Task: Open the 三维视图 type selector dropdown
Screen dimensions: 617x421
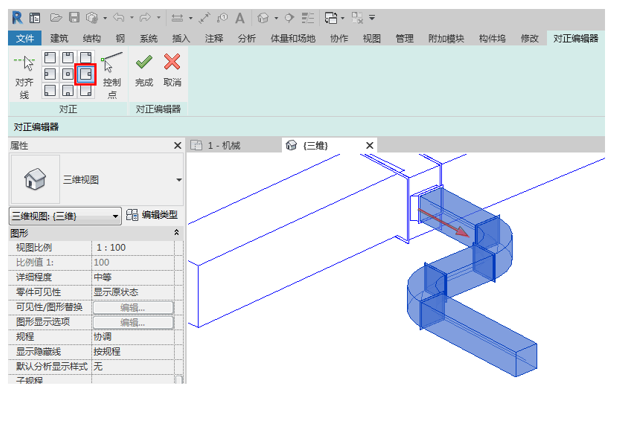Action: point(179,180)
